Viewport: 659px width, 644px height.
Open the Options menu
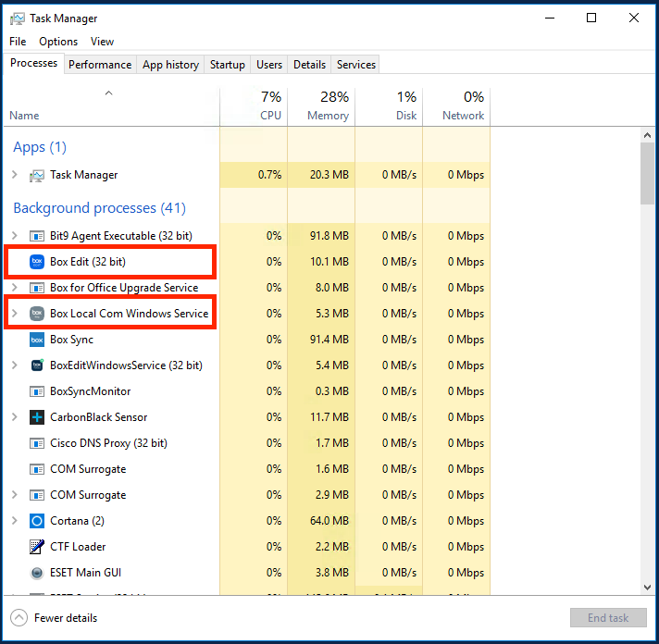click(58, 42)
